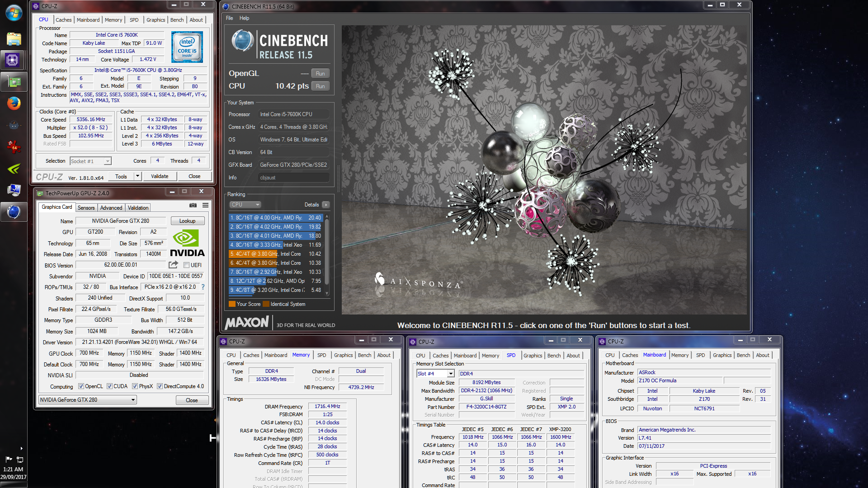Click the GPU-Z Close button
Screen dimensions: 868x488
pos(192,400)
